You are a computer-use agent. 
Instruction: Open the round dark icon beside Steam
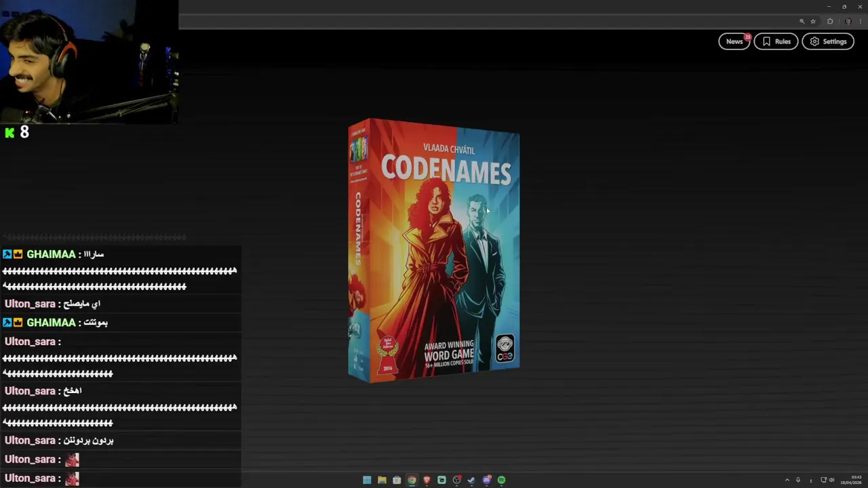[x=456, y=480]
